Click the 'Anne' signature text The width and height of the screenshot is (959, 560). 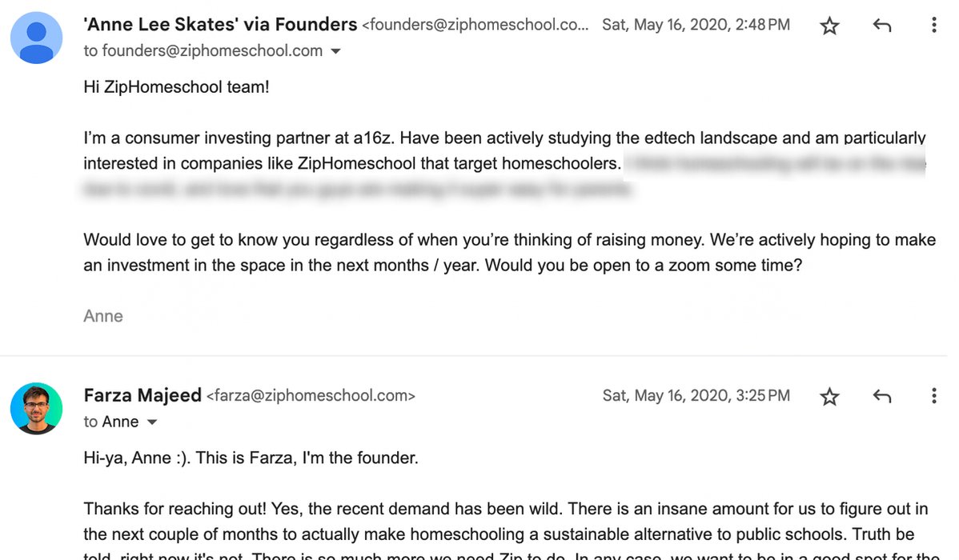[103, 316]
